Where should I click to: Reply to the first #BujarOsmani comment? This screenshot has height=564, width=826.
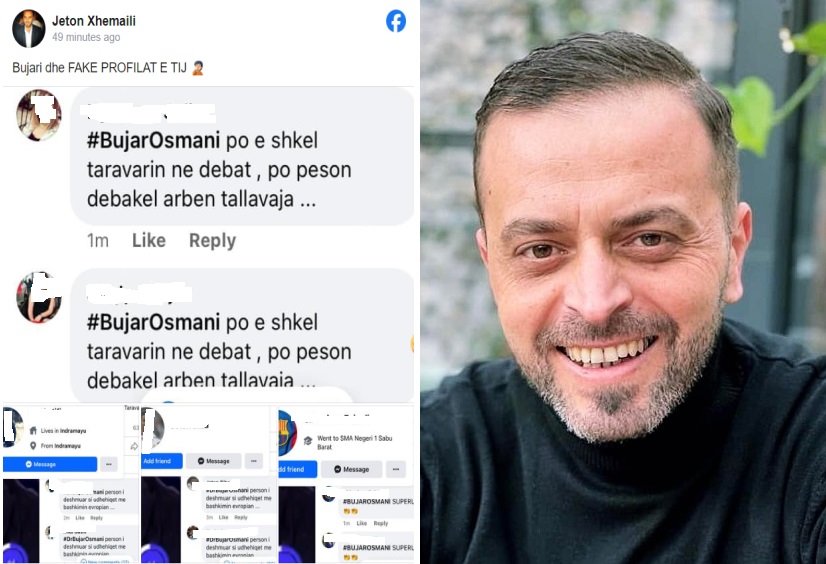point(212,240)
